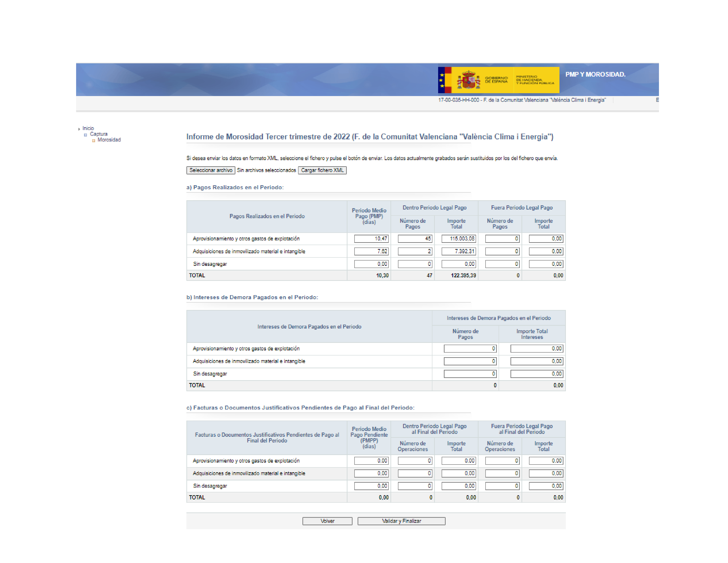The image size is (728, 563).
Task: Click total PMP value 10,30
Action: click(x=382, y=276)
